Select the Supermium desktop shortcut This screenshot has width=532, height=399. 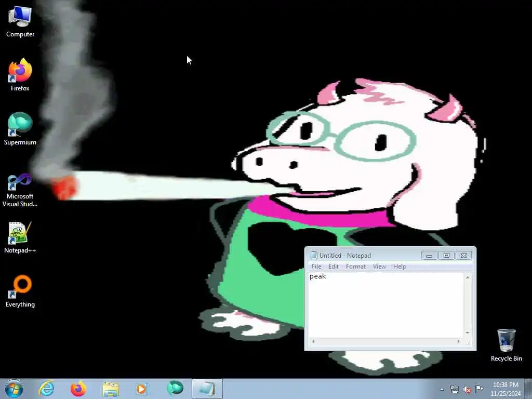20,129
